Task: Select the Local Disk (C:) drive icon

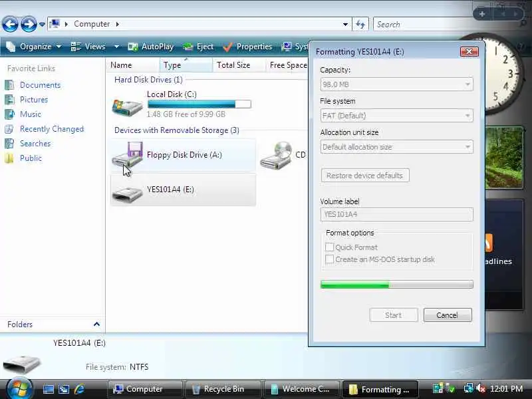Action: click(x=127, y=107)
